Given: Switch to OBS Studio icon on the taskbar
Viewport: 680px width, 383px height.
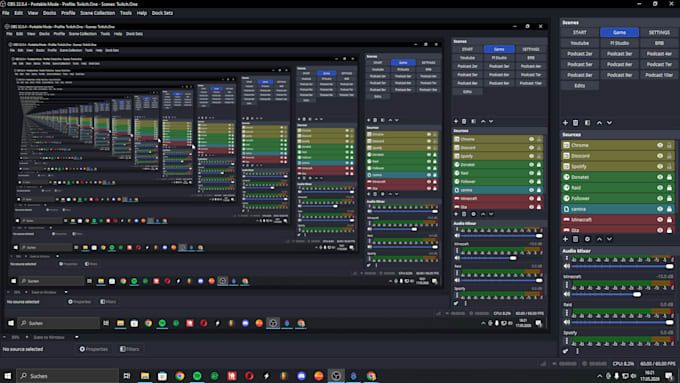Looking at the screenshot, I should point(336,376).
